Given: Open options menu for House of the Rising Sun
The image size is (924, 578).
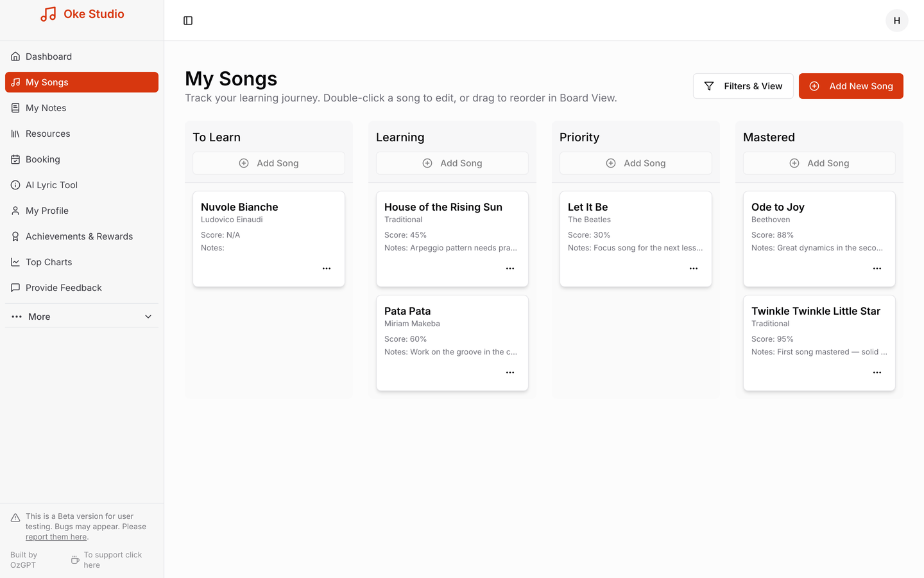Looking at the screenshot, I should coord(510,268).
